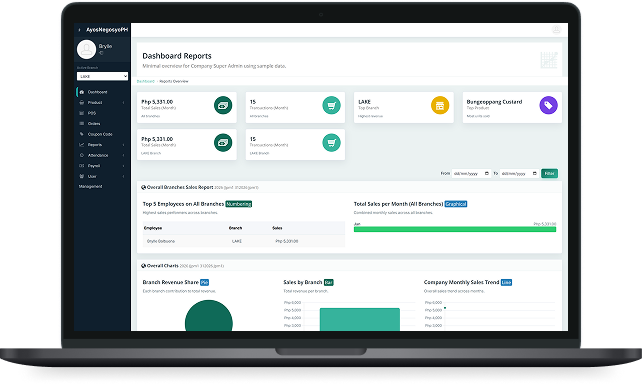Viewport: 642px width, 385px height.
Task: Click the Reports chart icon in sidebar
Action: click(82, 145)
